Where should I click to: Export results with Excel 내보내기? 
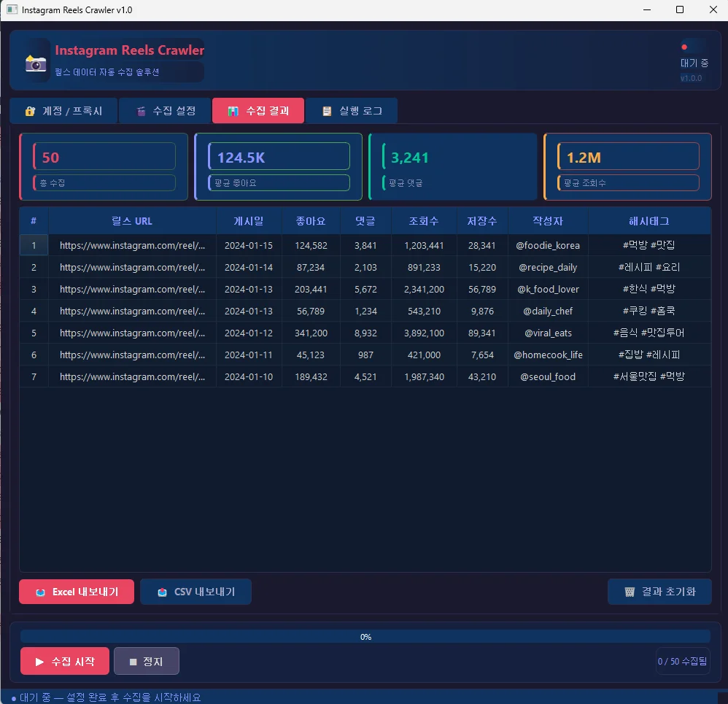click(77, 592)
